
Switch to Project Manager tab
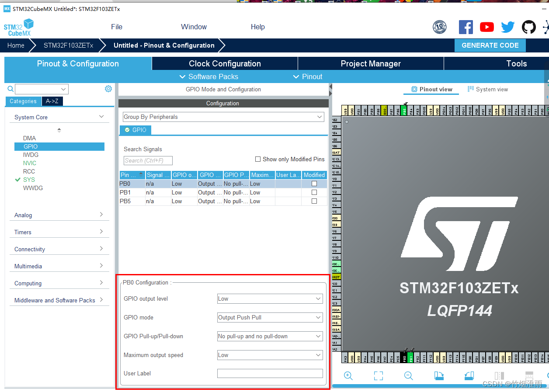(x=371, y=64)
